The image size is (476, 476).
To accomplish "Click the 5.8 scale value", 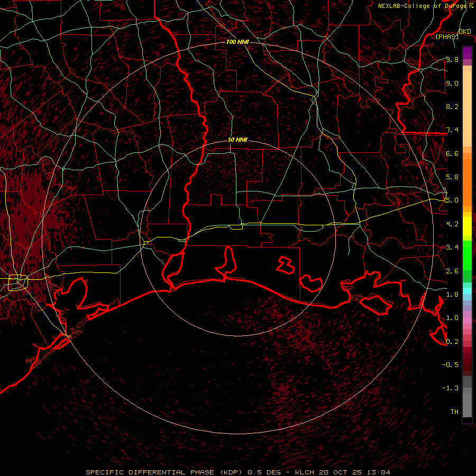I will click(452, 177).
